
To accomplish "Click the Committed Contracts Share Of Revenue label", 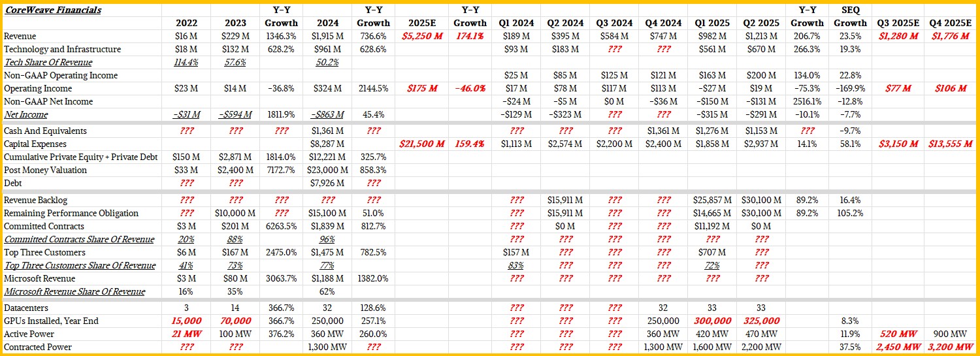I will point(79,239).
